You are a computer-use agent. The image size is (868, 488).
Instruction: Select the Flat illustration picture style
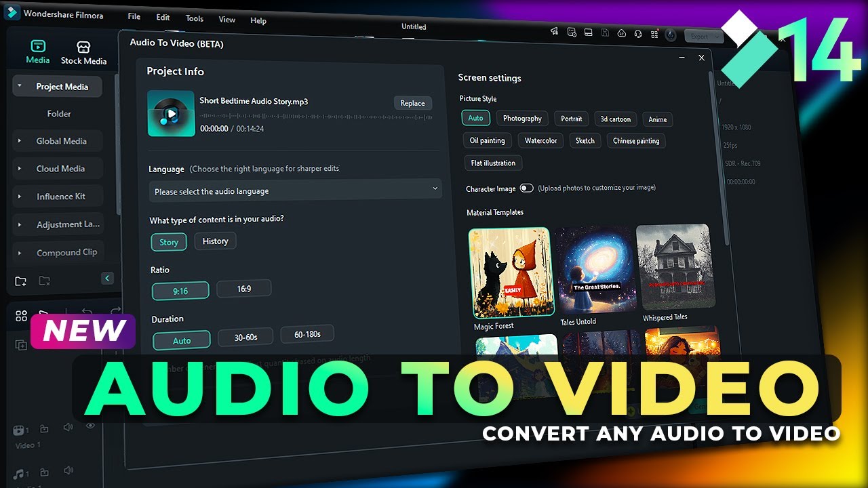(x=494, y=163)
